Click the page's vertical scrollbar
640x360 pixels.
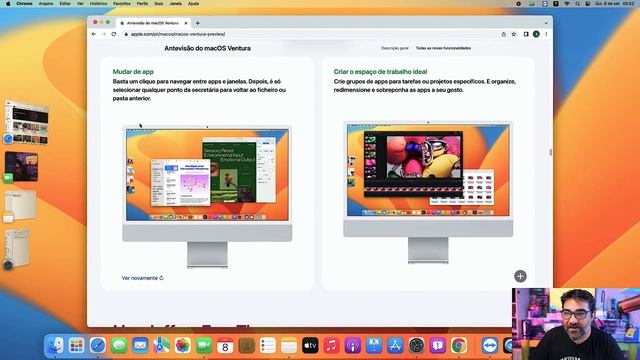(x=551, y=152)
